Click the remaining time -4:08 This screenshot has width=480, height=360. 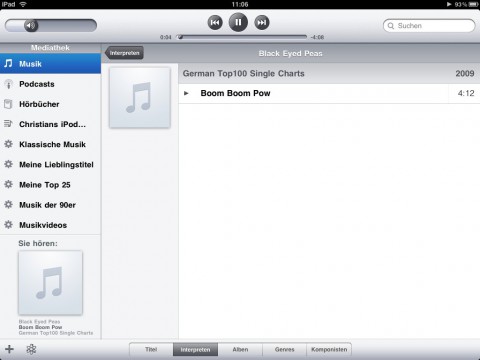317,37
